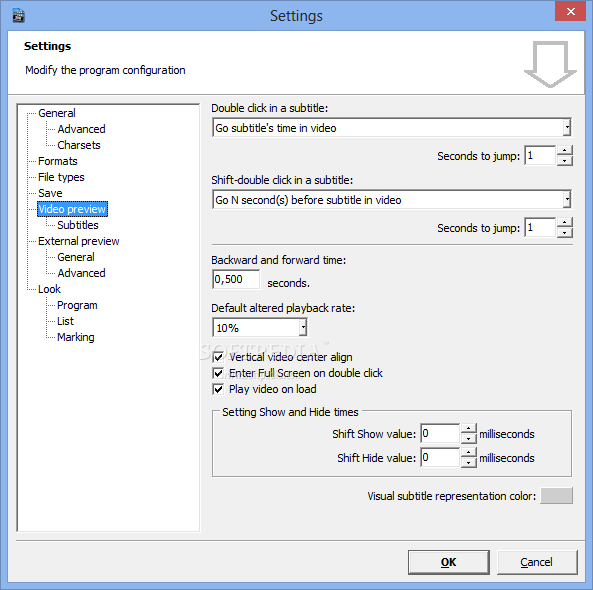Pick visual subtitle representation color swatch
593x590 pixels.
(556, 496)
